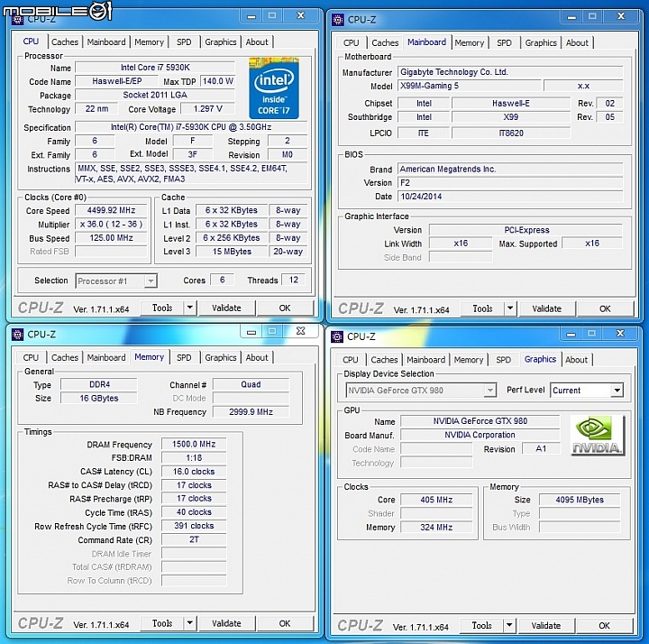
Task: Switch to Caches tab in CPU window
Action: point(65,41)
